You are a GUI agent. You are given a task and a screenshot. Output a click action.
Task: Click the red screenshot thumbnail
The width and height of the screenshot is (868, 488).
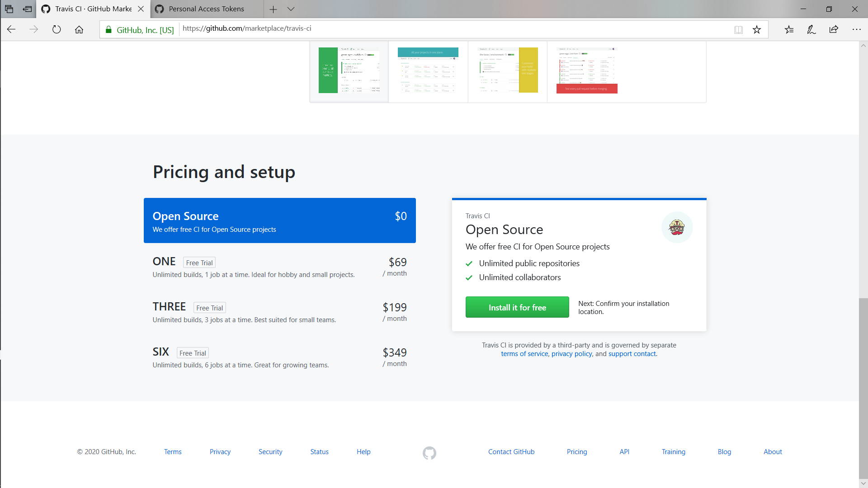click(x=587, y=70)
